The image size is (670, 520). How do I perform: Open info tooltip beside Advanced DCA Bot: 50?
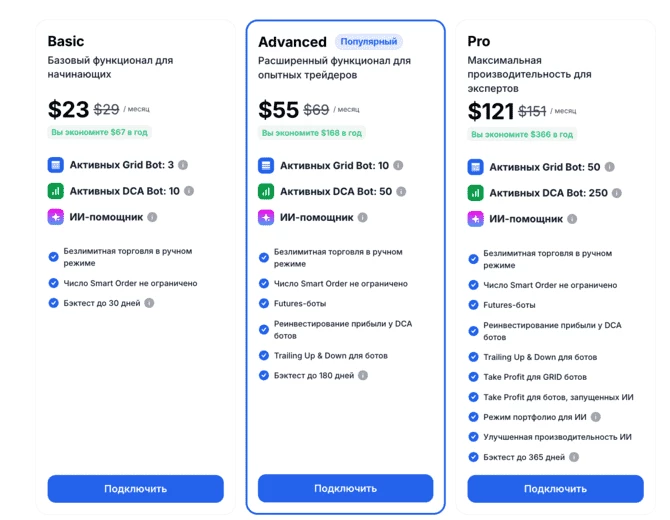click(401, 192)
